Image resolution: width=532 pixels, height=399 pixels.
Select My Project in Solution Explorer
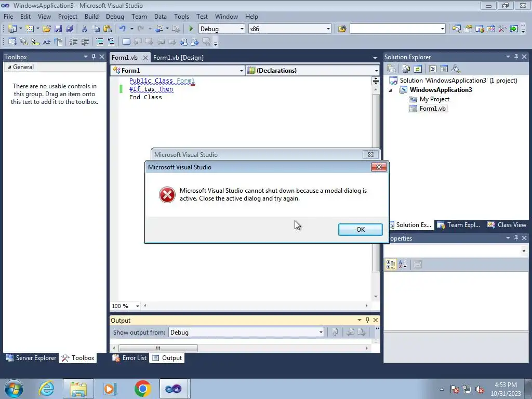point(429,99)
